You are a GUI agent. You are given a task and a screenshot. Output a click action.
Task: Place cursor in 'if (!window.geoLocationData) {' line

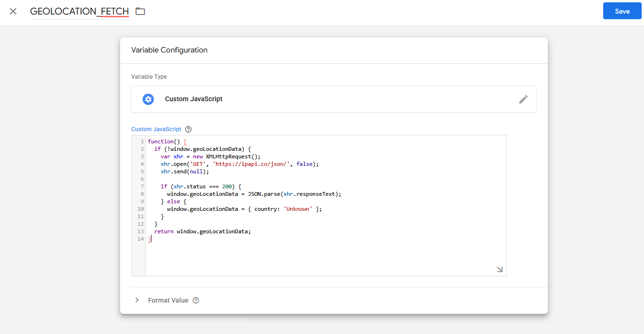click(203, 149)
